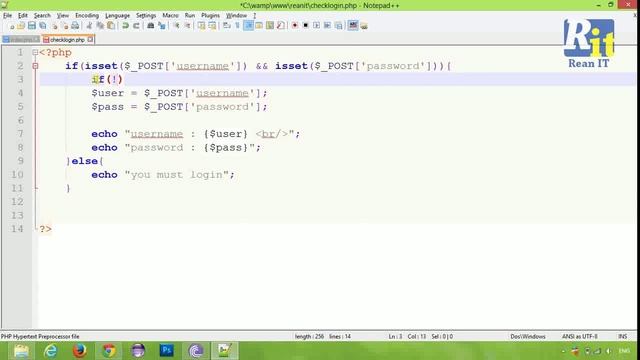
Task: Click the Copy toolbar icon
Action: (100, 26)
